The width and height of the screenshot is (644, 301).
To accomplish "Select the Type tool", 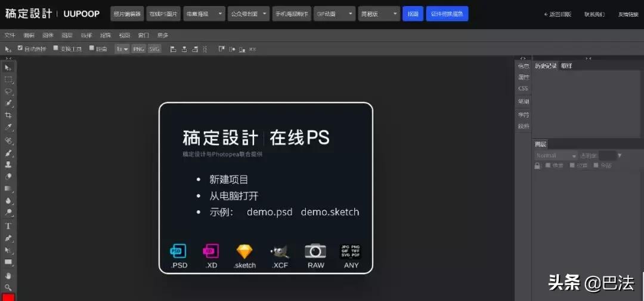I will [8, 226].
